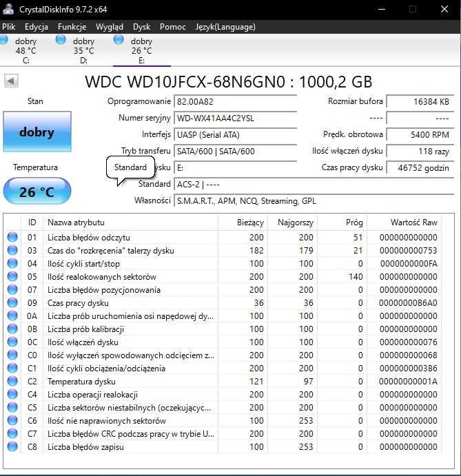This screenshot has width=461, height=476.
Task: Click serial number field WD-WX41AA4C2YSL
Action: click(236, 118)
